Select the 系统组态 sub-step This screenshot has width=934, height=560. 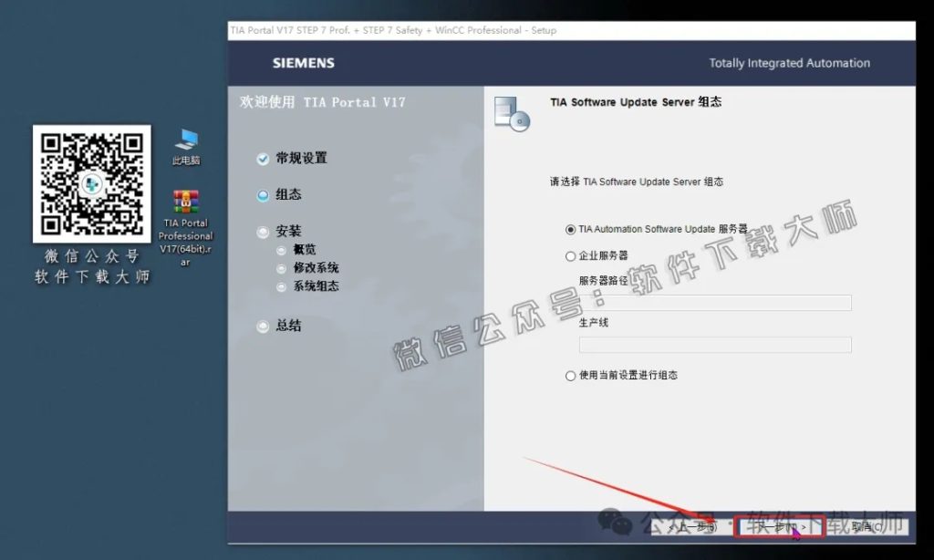[283, 285]
